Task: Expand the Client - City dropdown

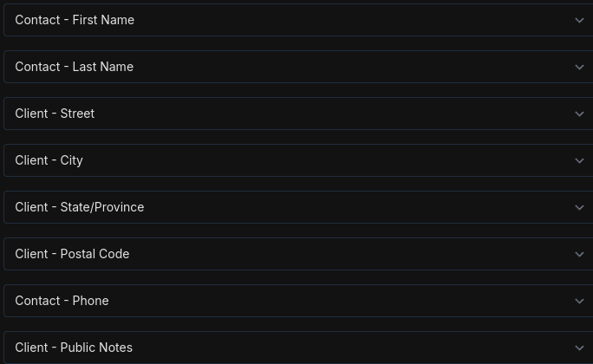Action: 295,160
